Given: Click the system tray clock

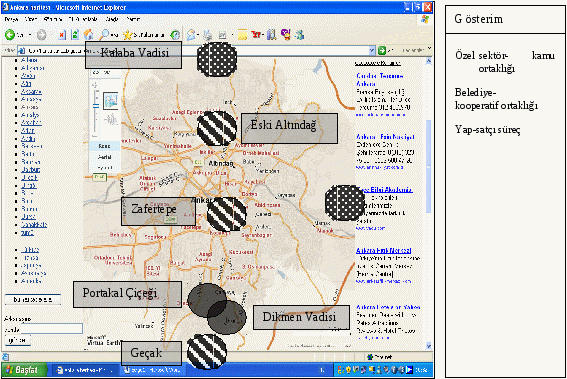Looking at the screenshot, I should tap(422, 370).
